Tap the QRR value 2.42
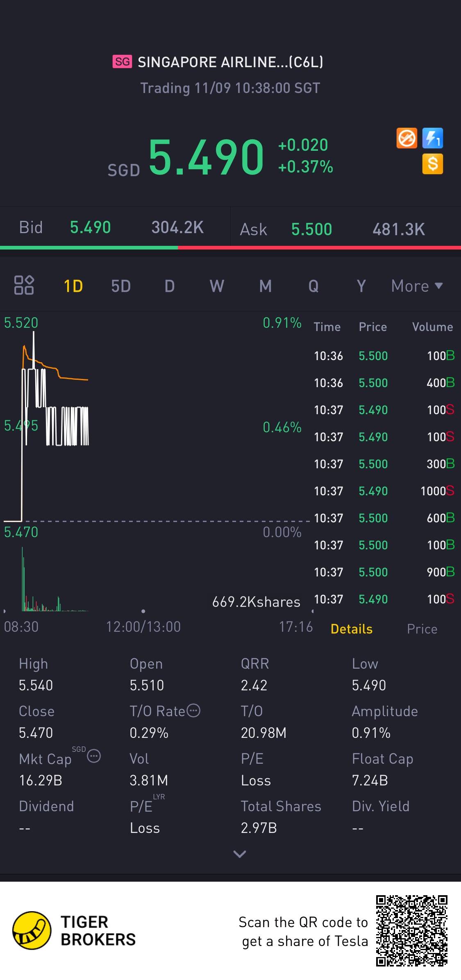The image size is (461, 980). point(254,685)
